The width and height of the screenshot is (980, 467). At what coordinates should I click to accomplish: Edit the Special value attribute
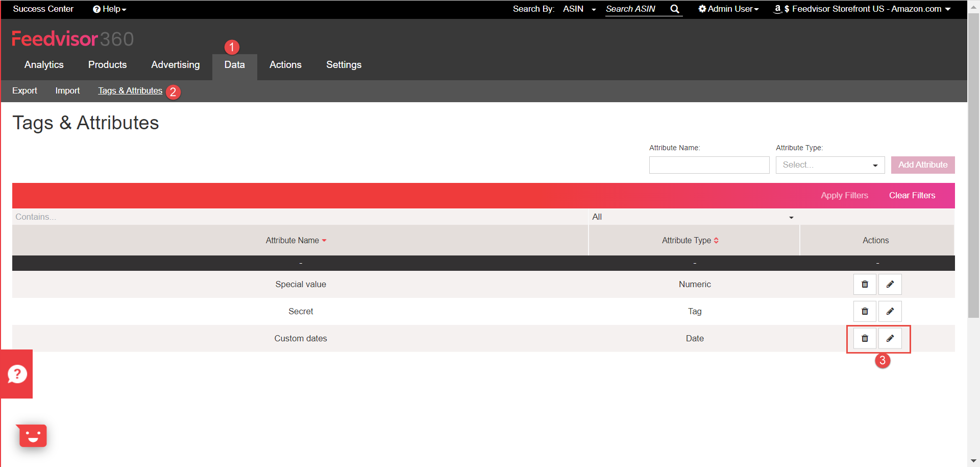890,285
